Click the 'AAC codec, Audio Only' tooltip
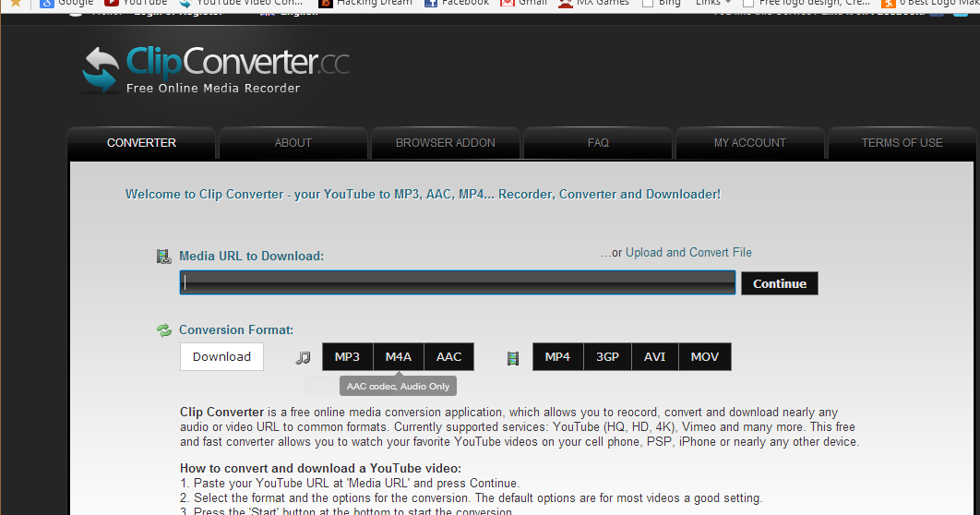The image size is (980, 515). point(398,386)
